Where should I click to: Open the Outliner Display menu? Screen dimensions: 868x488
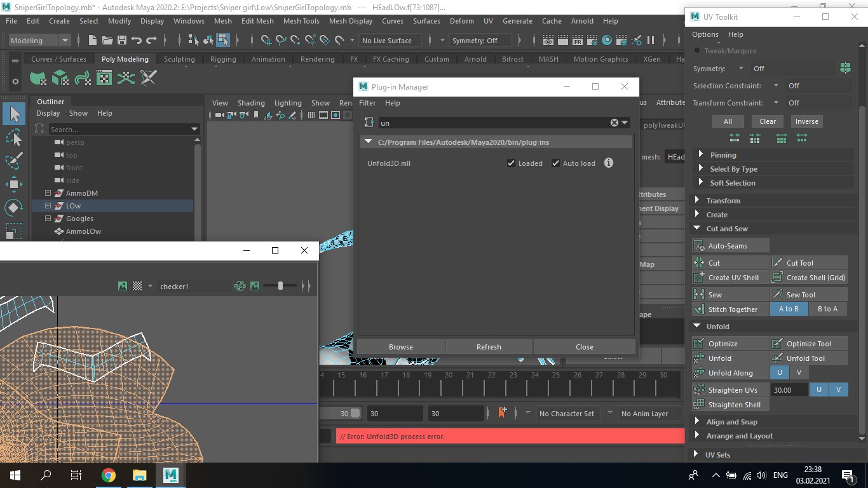tap(48, 113)
